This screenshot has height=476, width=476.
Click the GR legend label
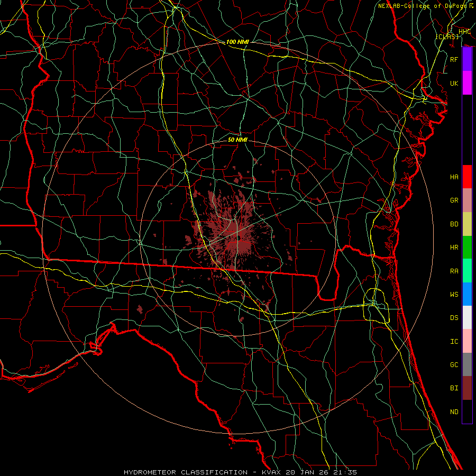point(454,200)
